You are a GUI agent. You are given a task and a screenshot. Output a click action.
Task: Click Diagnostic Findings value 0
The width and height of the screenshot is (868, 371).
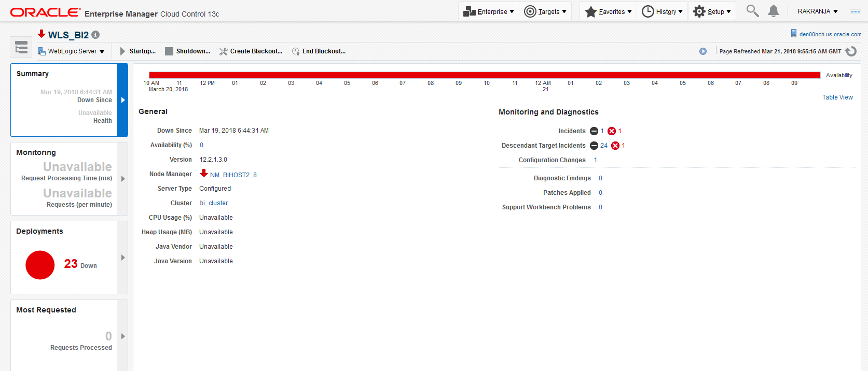[601, 178]
